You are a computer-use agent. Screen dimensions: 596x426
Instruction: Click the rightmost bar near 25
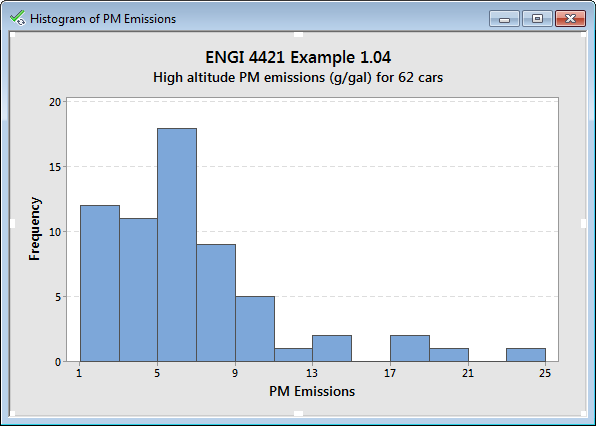(x=526, y=355)
